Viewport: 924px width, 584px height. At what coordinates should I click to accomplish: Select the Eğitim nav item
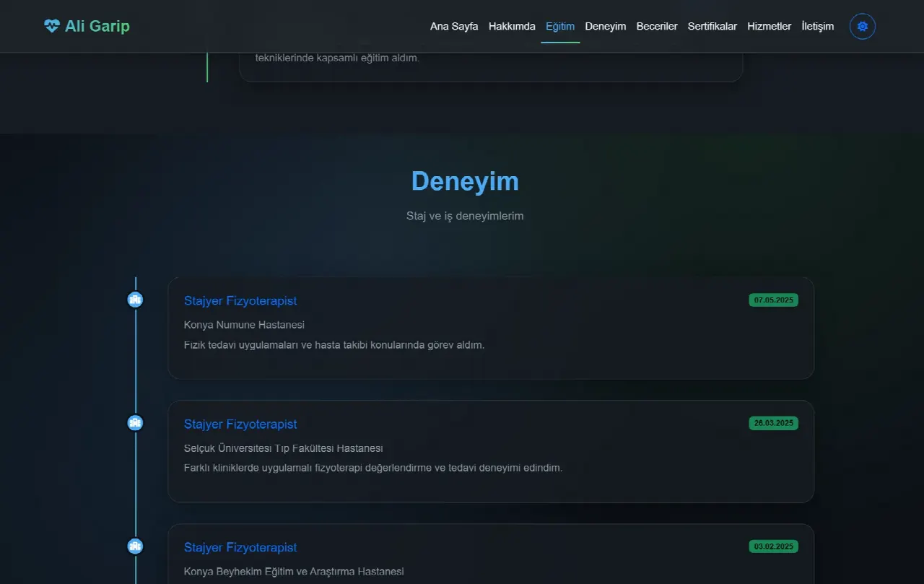tap(560, 27)
